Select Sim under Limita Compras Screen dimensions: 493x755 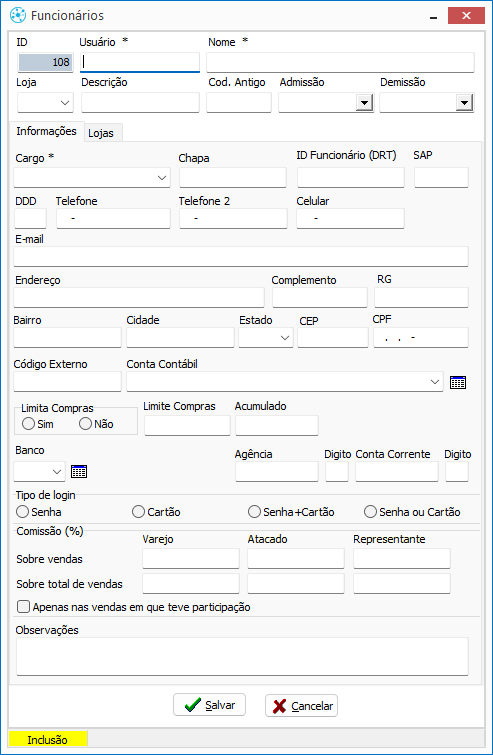[x=28, y=424]
